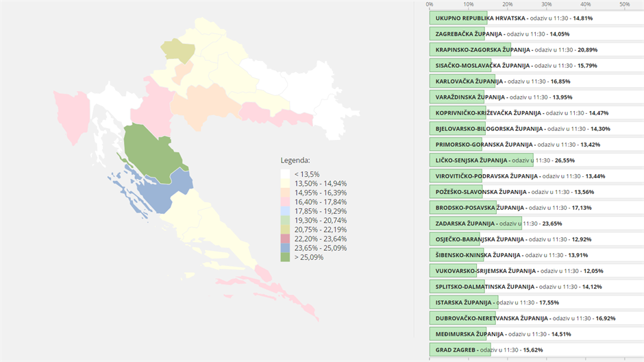
Task: Select the Splitsko-dalmatinska županija bar
Action: click(x=457, y=287)
